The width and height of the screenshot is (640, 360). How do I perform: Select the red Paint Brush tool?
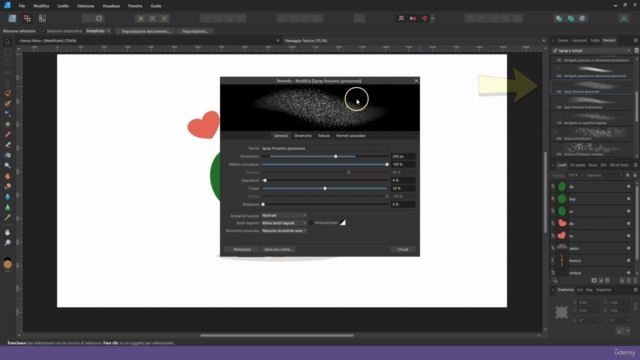(7, 135)
